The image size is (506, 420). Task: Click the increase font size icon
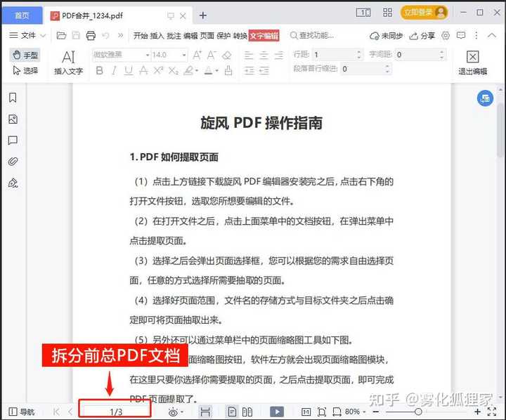[197, 55]
